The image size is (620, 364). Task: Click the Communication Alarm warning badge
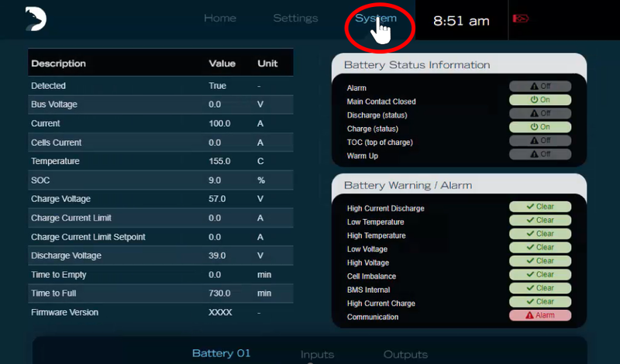pos(540,316)
